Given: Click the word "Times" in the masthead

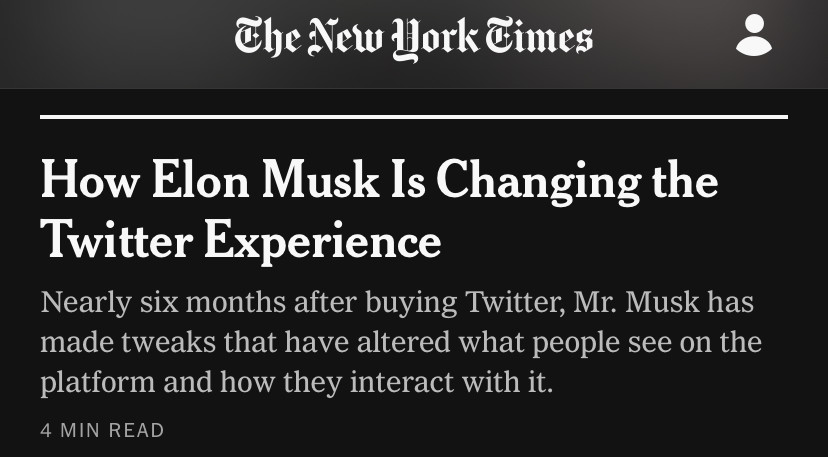Looking at the screenshot, I should click(x=540, y=38).
